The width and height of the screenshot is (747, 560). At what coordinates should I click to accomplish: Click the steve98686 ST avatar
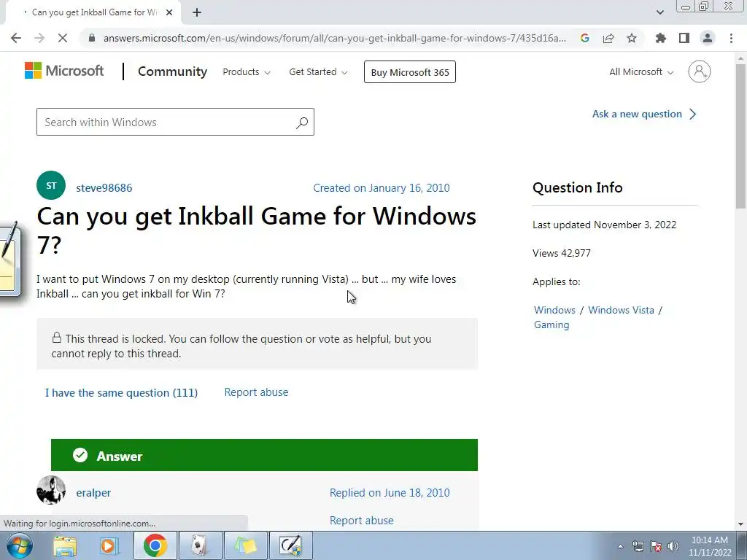click(x=51, y=185)
